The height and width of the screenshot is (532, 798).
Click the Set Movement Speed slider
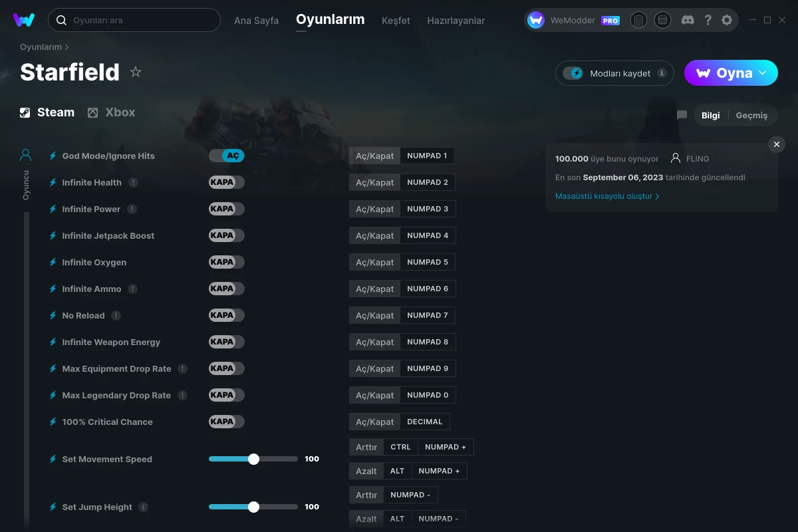pyautogui.click(x=253, y=459)
